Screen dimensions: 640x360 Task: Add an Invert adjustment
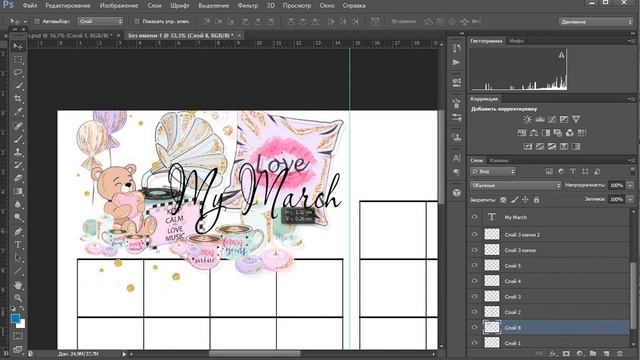coord(528,146)
